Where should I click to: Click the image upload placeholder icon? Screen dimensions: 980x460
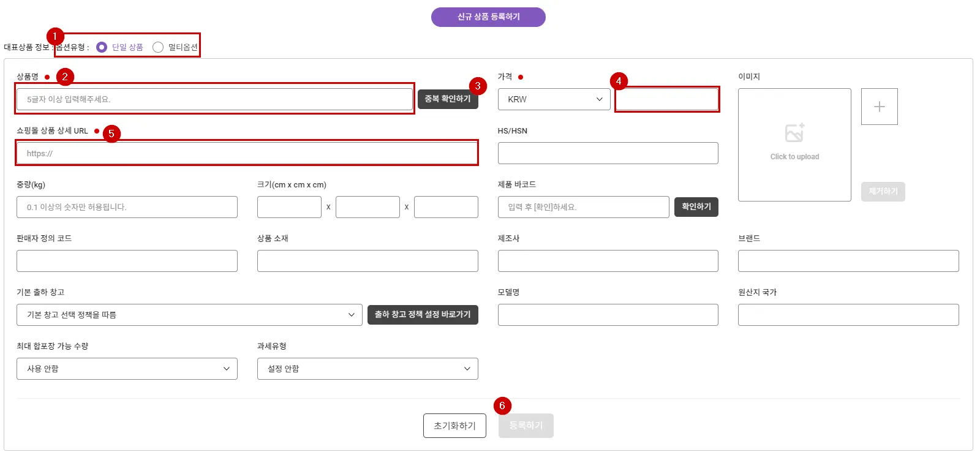794,133
